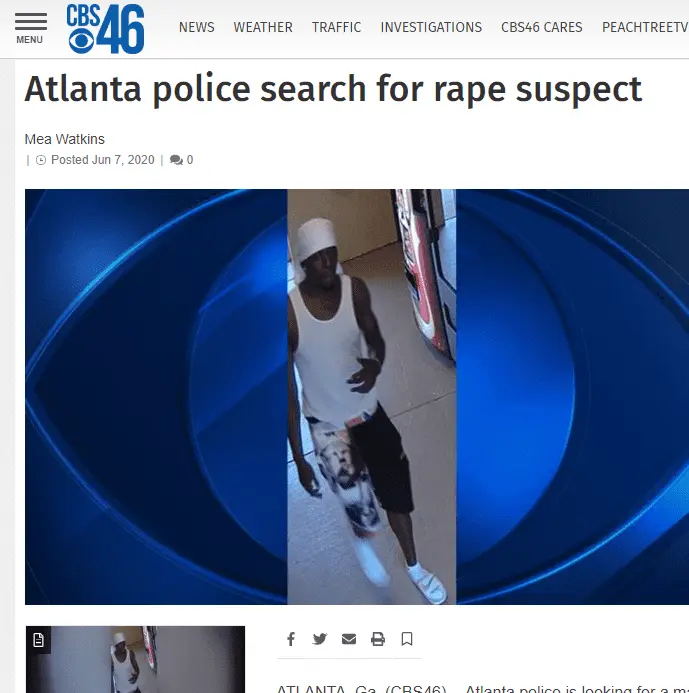This screenshot has height=693, width=689.
Task: Click the CBS46 logo
Action: tap(105, 29)
